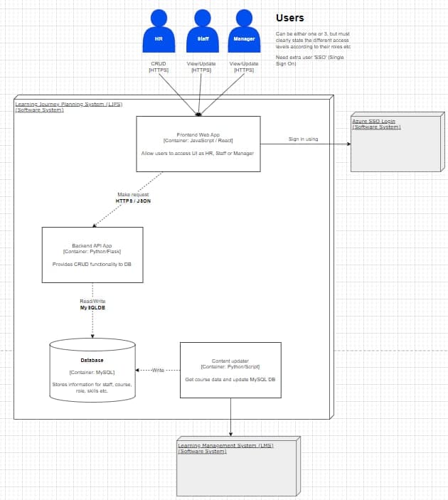This screenshot has width=448, height=500.
Task: Click the 'CRUD [HTTPS]' label under HR
Action: point(159,67)
